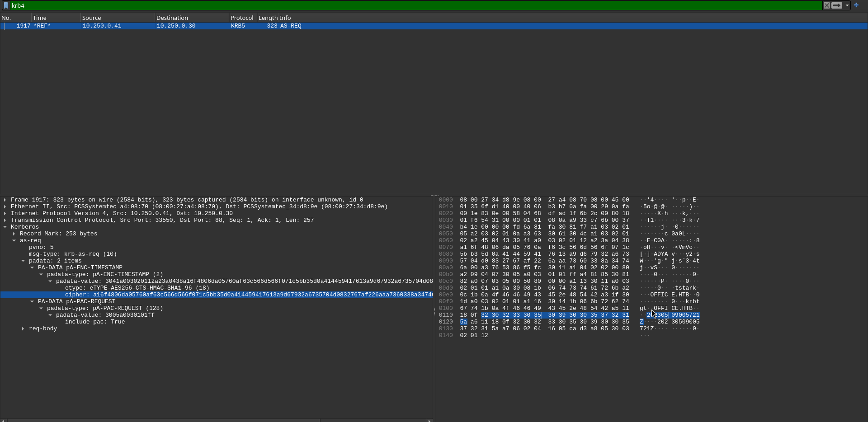Apply the display filter arrow button
The image size is (868, 422).
pyautogui.click(x=837, y=5)
